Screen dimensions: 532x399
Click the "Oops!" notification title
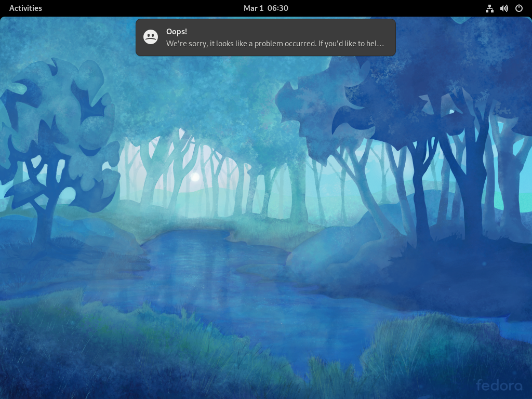(x=177, y=32)
